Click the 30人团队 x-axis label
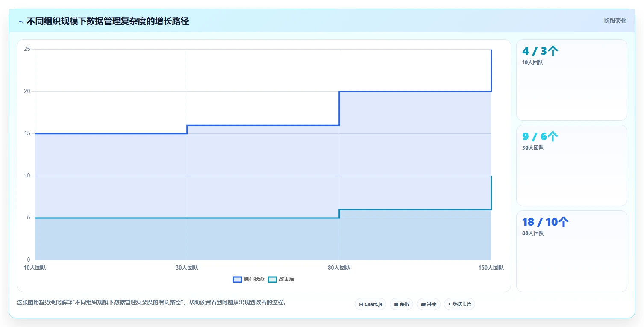644x327 pixels. 187,268
